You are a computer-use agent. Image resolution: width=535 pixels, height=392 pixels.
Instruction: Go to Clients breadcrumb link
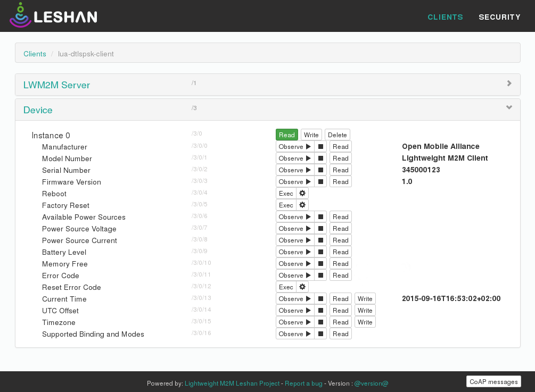(35, 54)
